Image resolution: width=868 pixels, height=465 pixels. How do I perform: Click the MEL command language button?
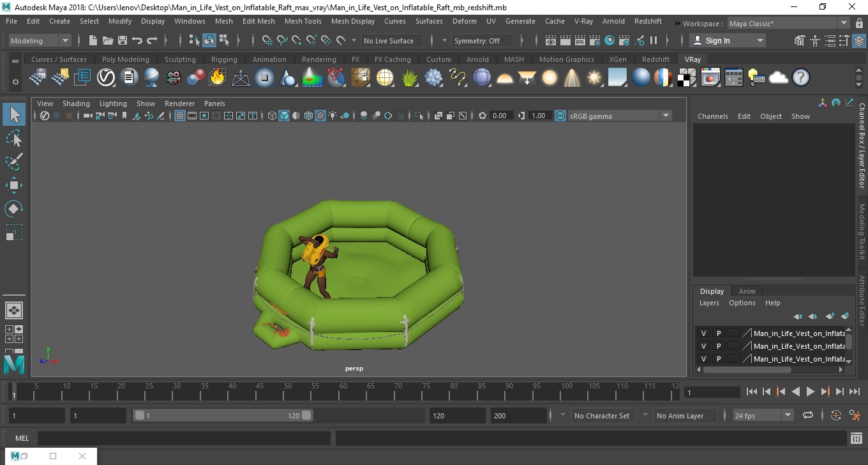22,438
